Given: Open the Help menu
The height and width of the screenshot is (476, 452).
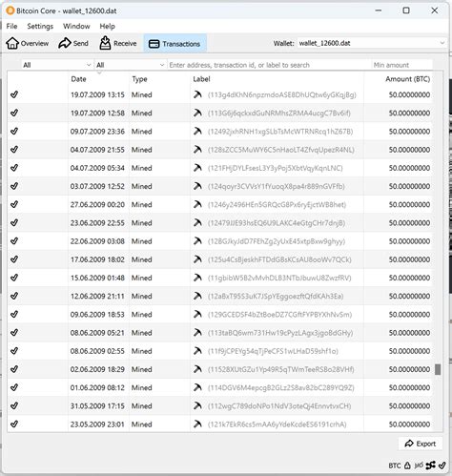Looking at the screenshot, I should click(x=107, y=26).
